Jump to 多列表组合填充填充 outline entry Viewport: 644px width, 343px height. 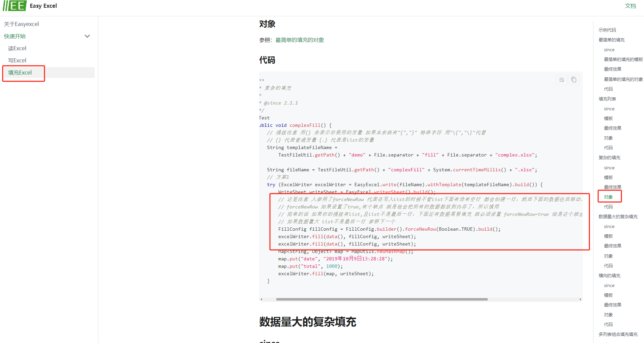coord(618,334)
